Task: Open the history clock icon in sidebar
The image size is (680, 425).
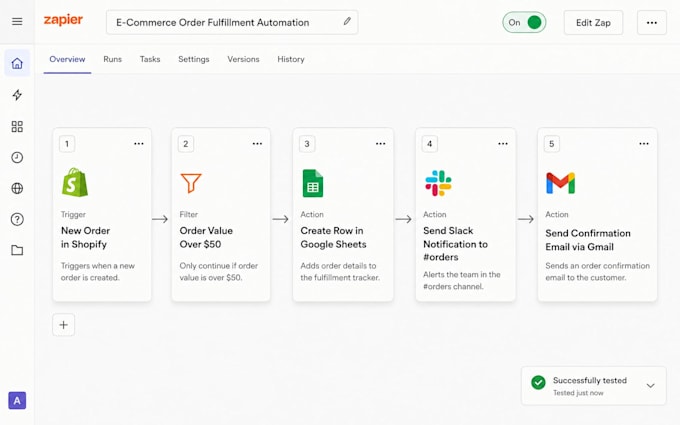Action: pyautogui.click(x=17, y=157)
